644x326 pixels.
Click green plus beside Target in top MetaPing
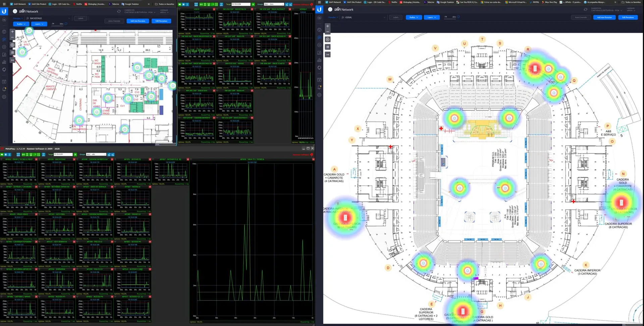[x=253, y=4]
